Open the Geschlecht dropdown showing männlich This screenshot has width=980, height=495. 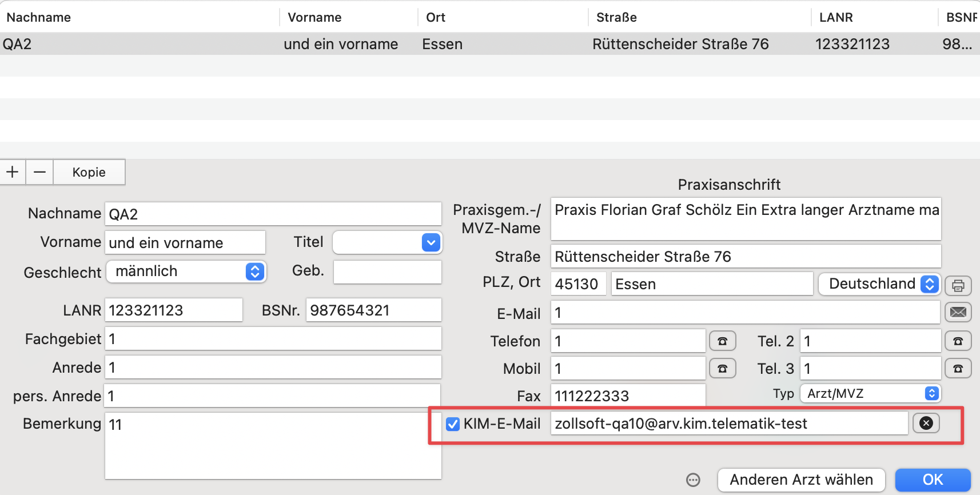[255, 272]
